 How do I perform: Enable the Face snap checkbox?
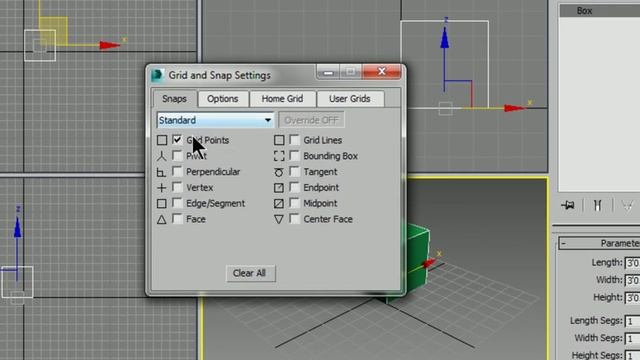[177, 219]
